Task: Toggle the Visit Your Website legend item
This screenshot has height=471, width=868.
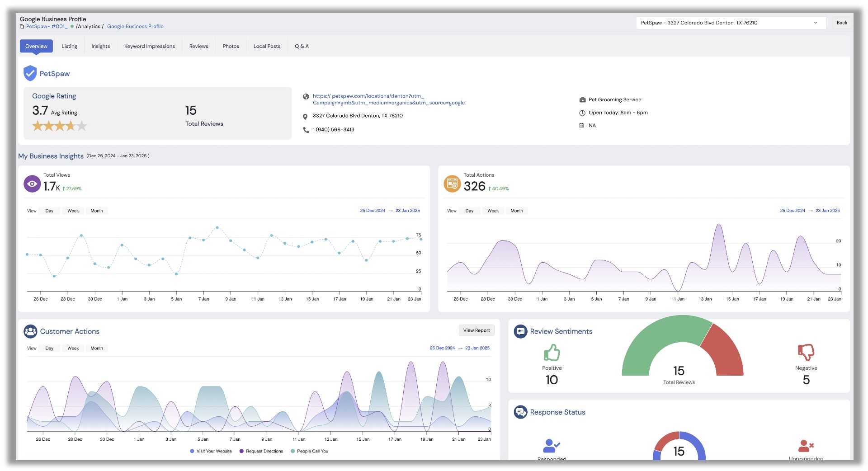Action: [211, 451]
